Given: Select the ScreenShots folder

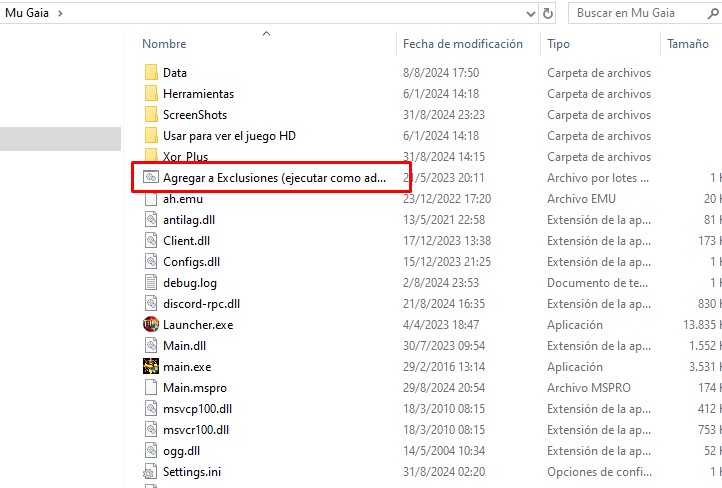Looking at the screenshot, I should 194,115.
